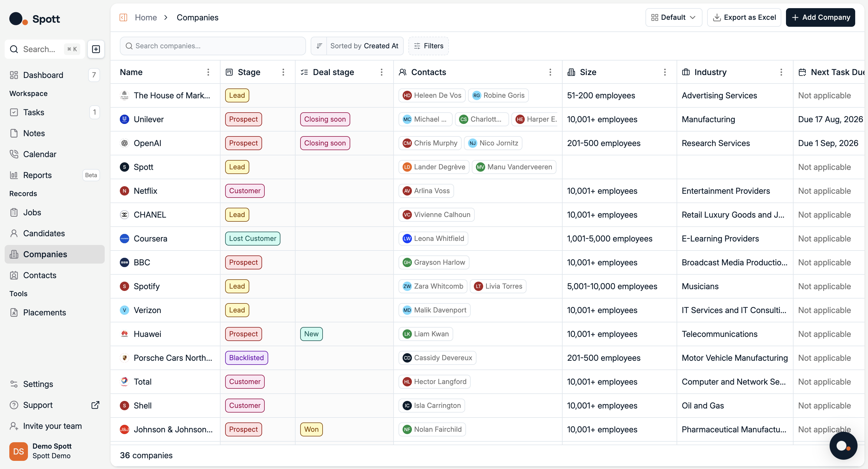
Task: Click the Johnson & Johnson company avatar
Action: point(124,430)
